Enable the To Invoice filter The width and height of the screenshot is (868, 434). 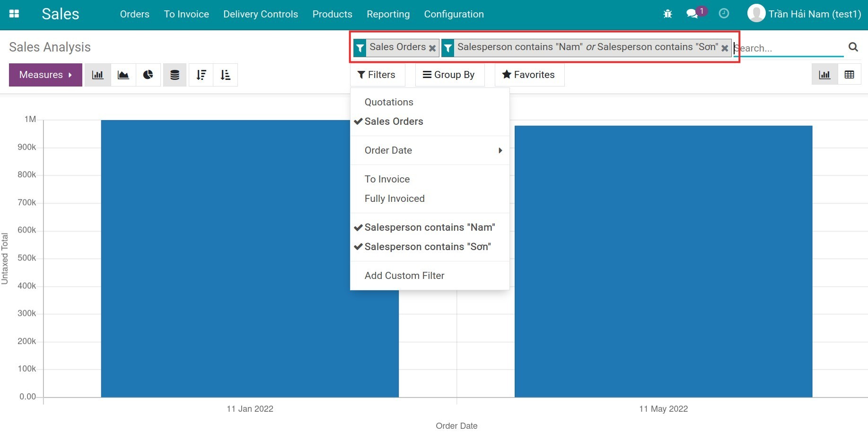coord(430,179)
